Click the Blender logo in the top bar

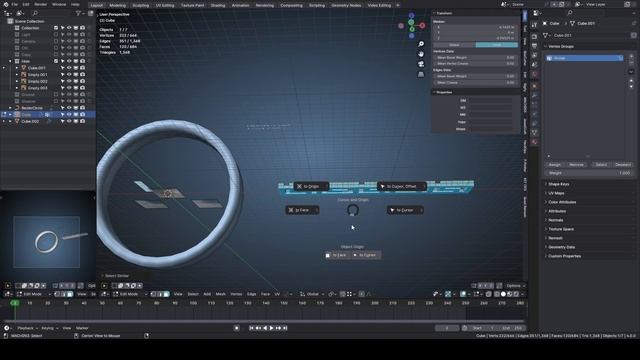coord(6,4)
